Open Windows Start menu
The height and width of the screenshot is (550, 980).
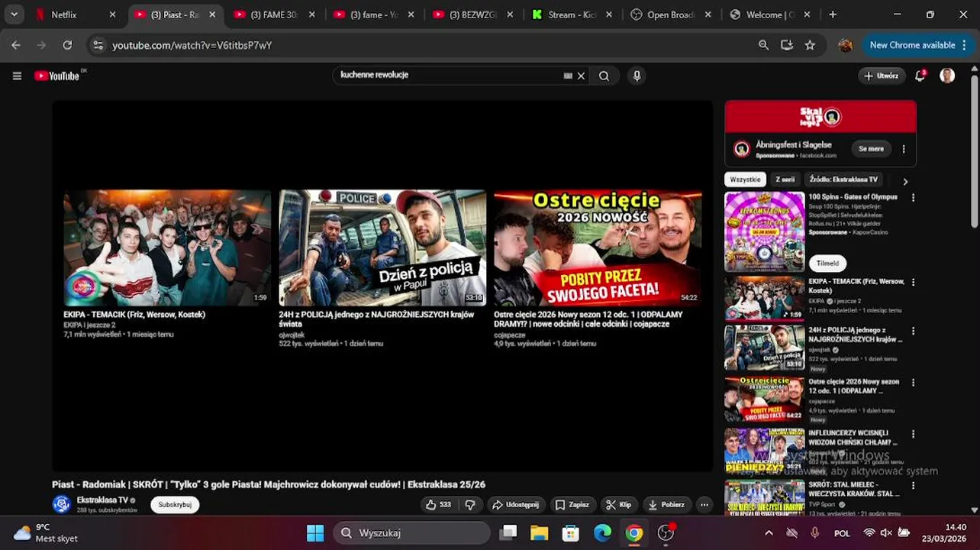point(315,532)
